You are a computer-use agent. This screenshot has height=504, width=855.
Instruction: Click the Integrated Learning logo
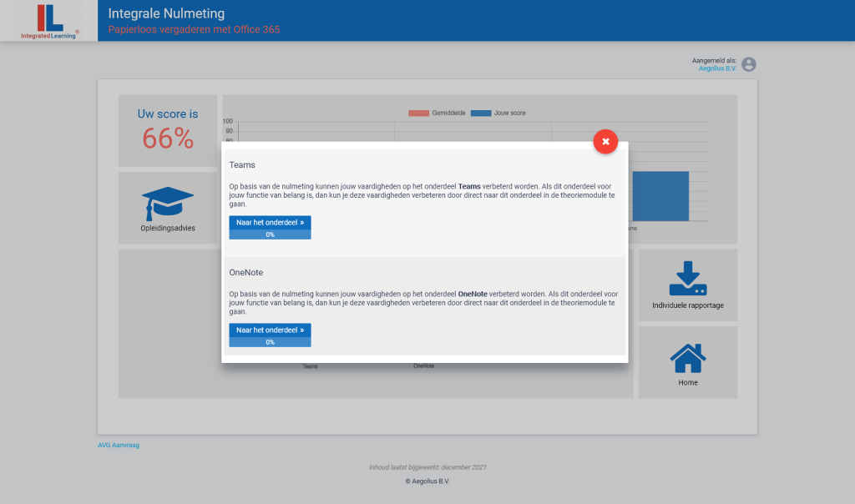[50, 21]
